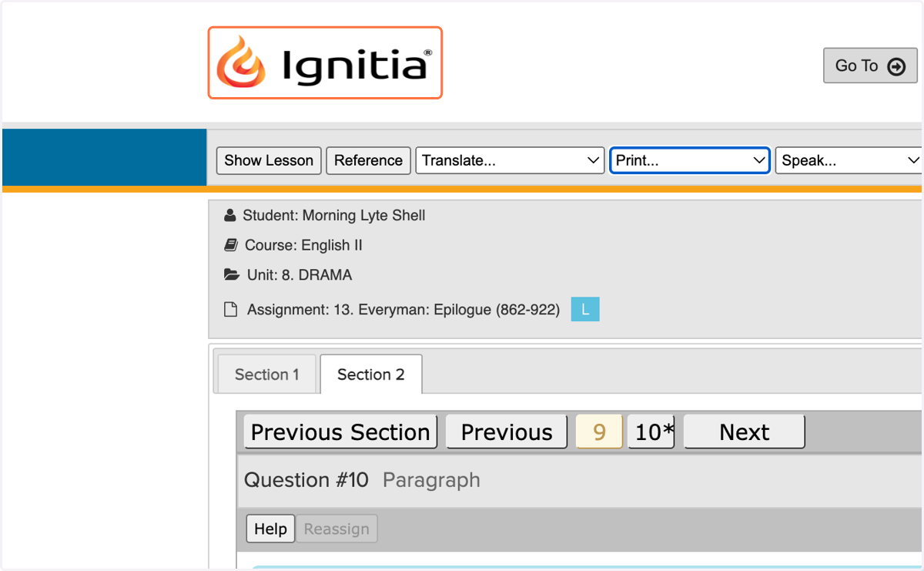Click the unit folder icon

(x=231, y=275)
